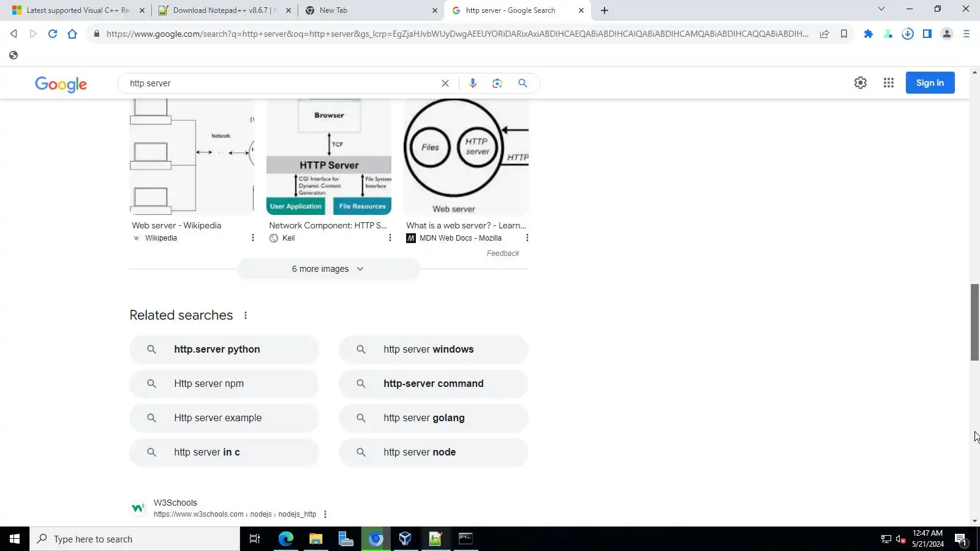Reload the Google search page

pos(53,34)
